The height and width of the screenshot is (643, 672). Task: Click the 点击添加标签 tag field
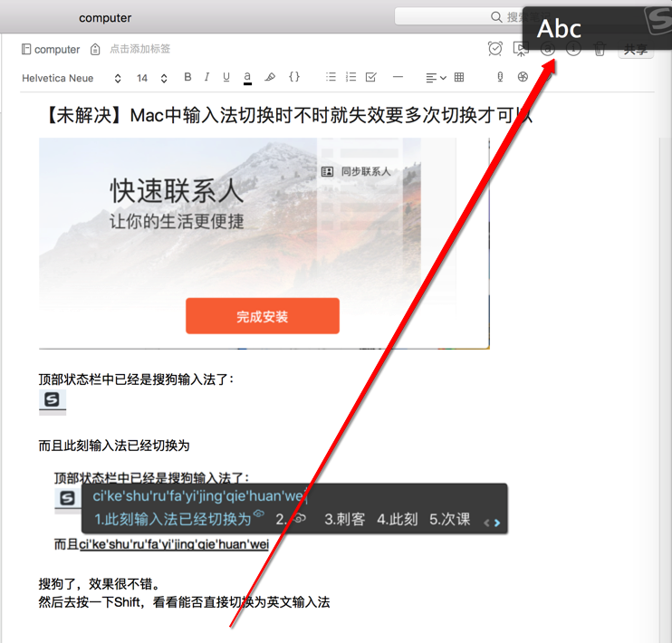point(140,49)
